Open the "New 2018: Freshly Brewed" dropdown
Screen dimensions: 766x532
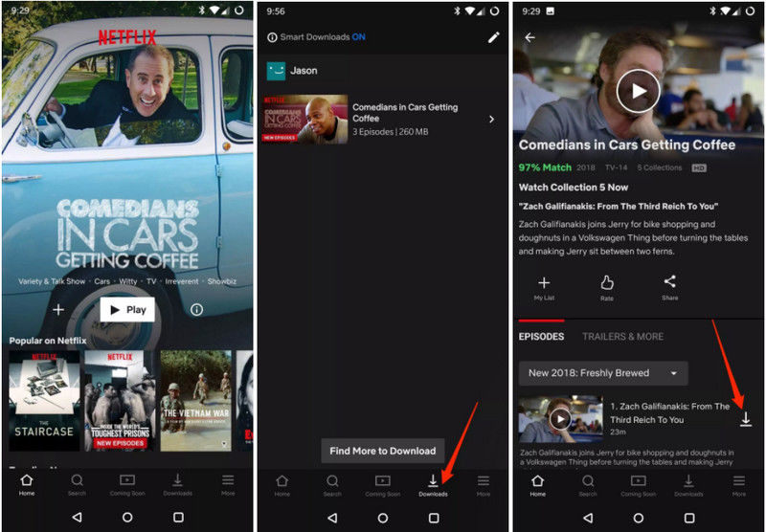coord(602,373)
